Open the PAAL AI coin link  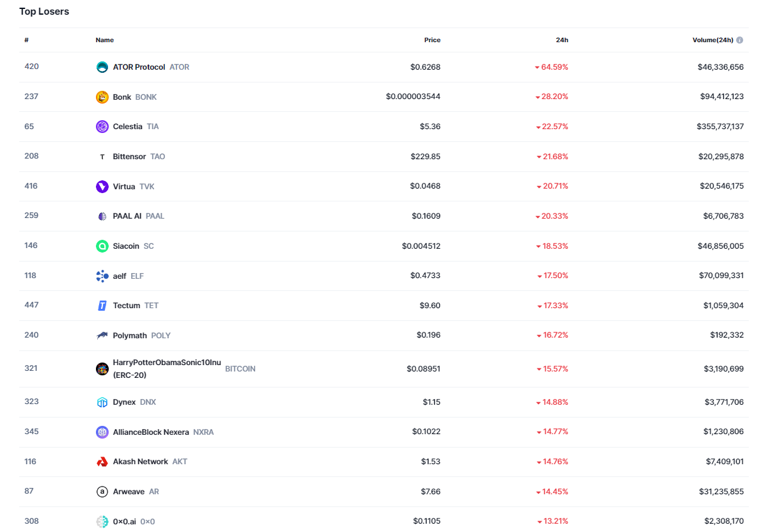coord(127,216)
